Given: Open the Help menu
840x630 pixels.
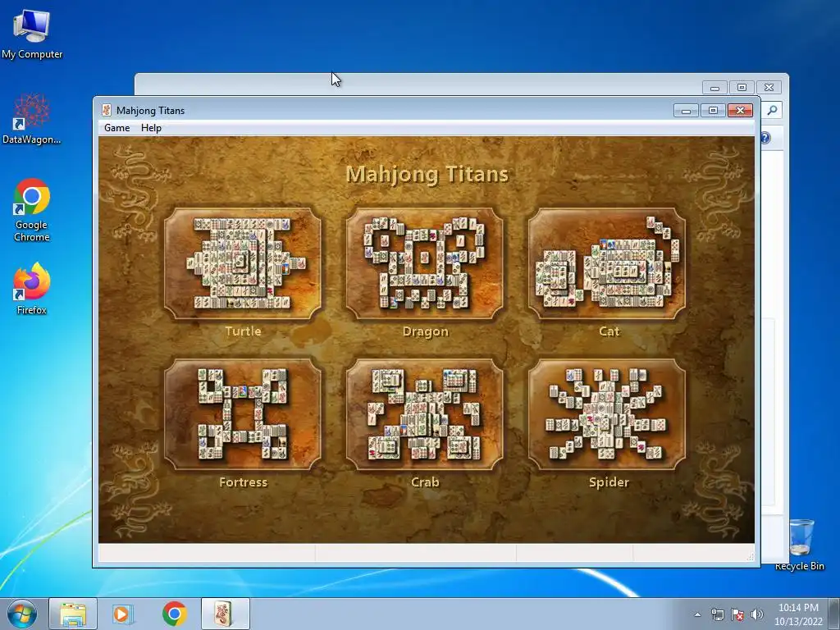Looking at the screenshot, I should (x=151, y=127).
